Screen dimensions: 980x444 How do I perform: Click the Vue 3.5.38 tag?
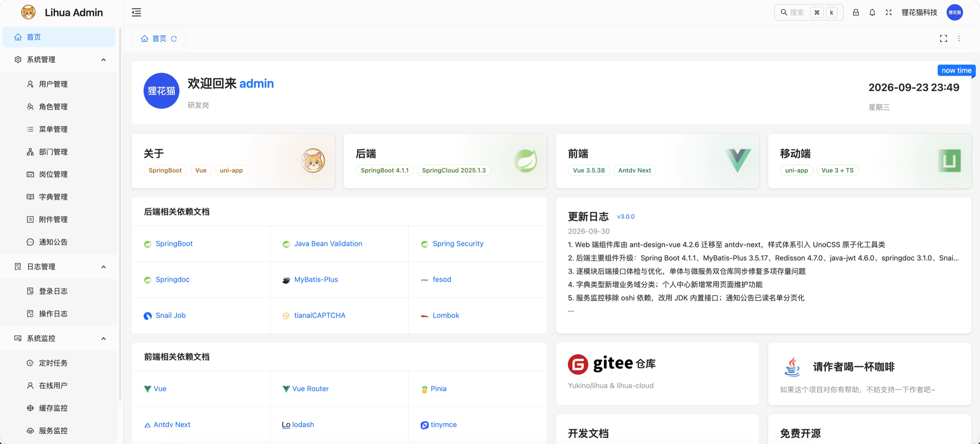(x=589, y=170)
